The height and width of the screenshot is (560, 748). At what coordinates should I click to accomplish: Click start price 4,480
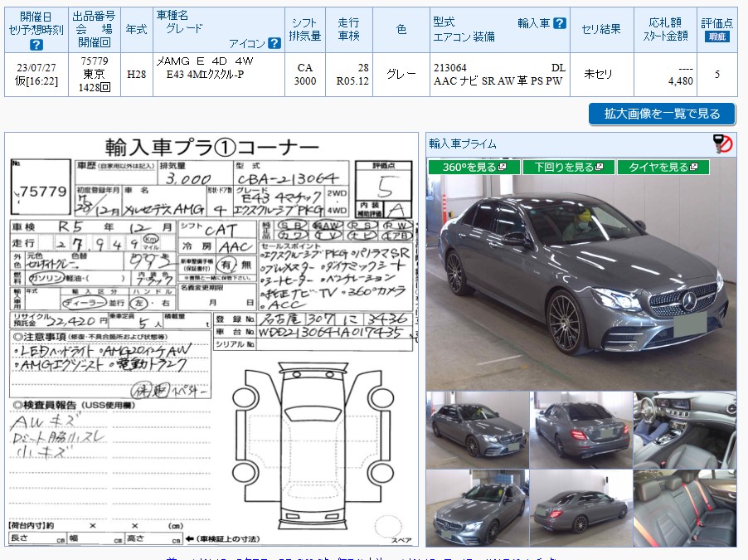point(680,80)
